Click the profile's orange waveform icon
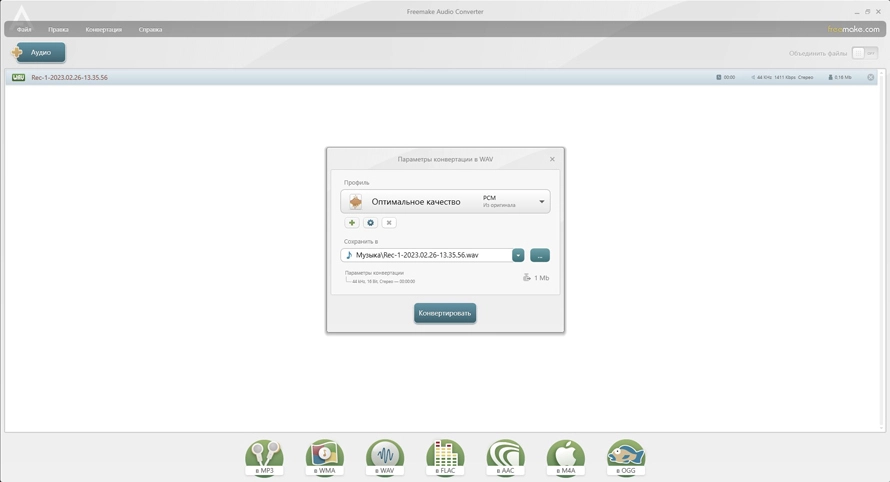This screenshot has height=482, width=890. pyautogui.click(x=355, y=202)
